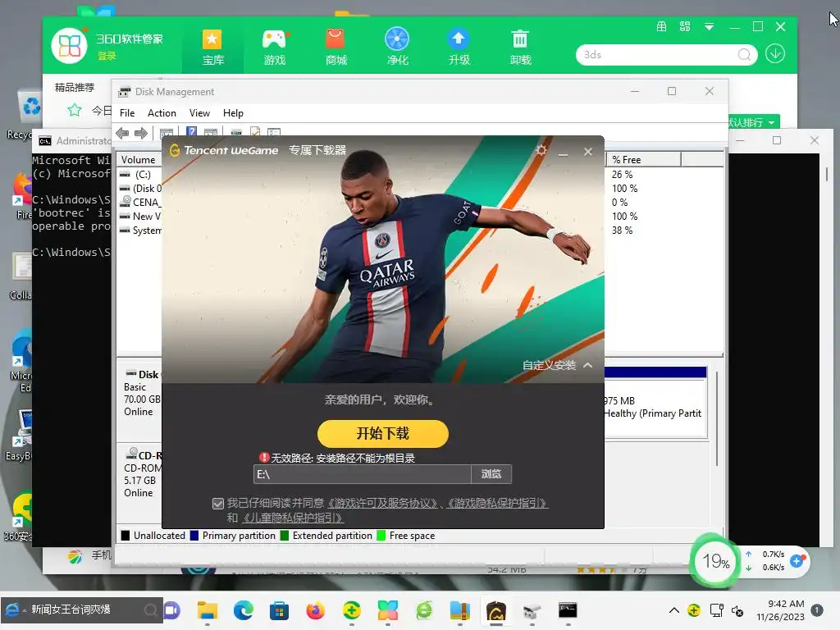Open File Explorer from the taskbar
Viewport: 840px width, 630px height.
coord(208,610)
